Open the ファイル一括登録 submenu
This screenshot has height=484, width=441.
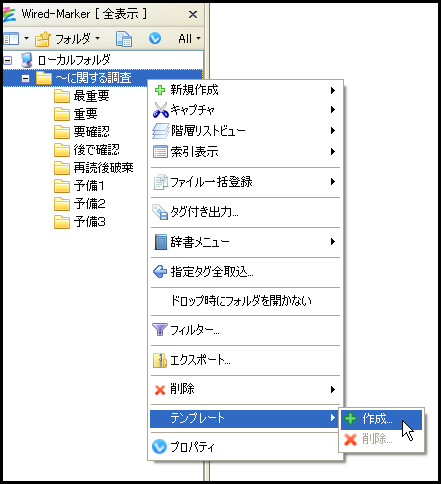pos(245,182)
